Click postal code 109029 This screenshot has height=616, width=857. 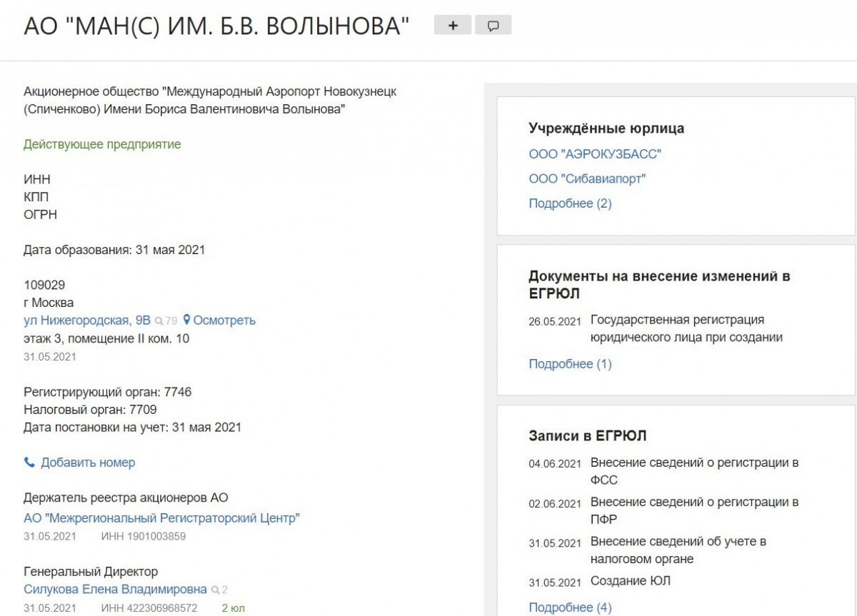click(44, 285)
